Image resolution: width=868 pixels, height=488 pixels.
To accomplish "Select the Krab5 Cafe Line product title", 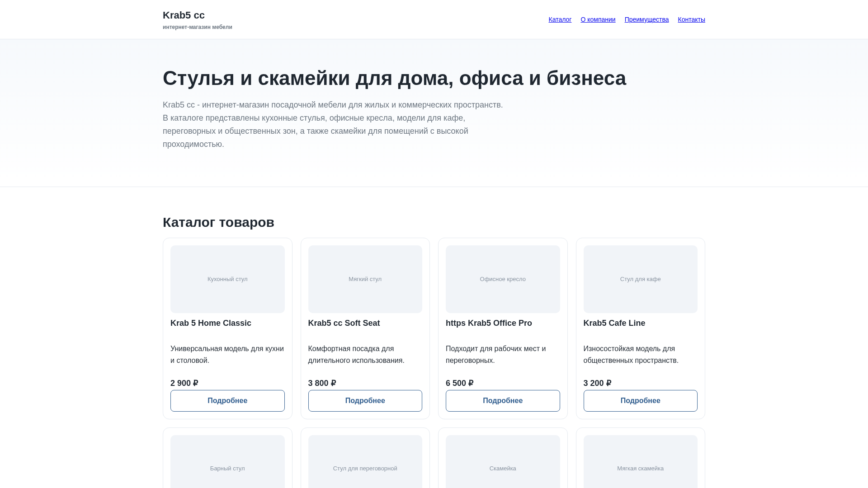I will [x=614, y=323].
